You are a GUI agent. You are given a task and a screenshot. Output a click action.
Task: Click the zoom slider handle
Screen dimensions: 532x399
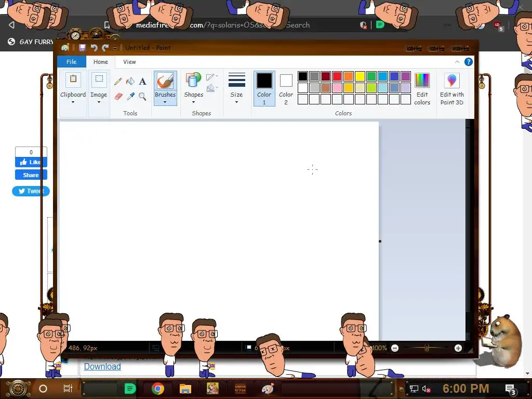427,348
